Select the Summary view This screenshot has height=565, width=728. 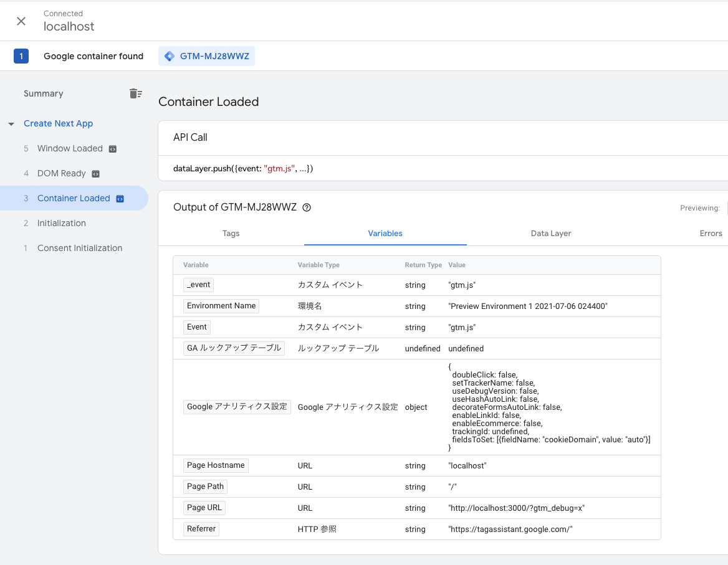[43, 93]
